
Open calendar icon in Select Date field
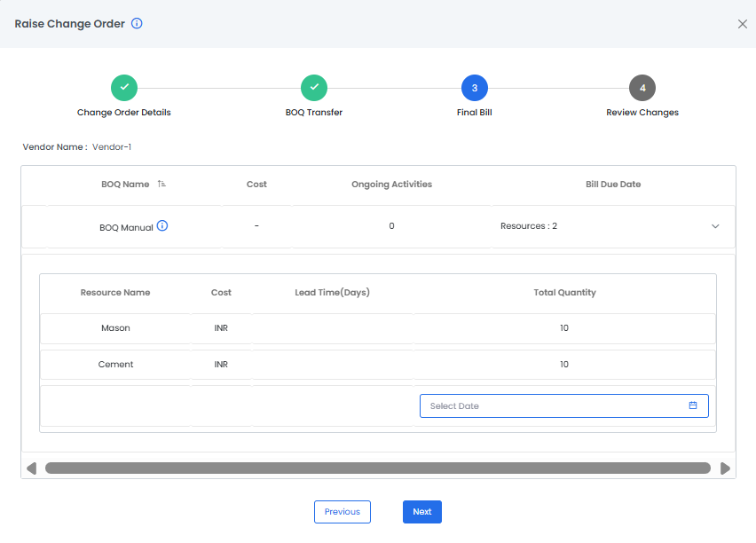click(693, 405)
